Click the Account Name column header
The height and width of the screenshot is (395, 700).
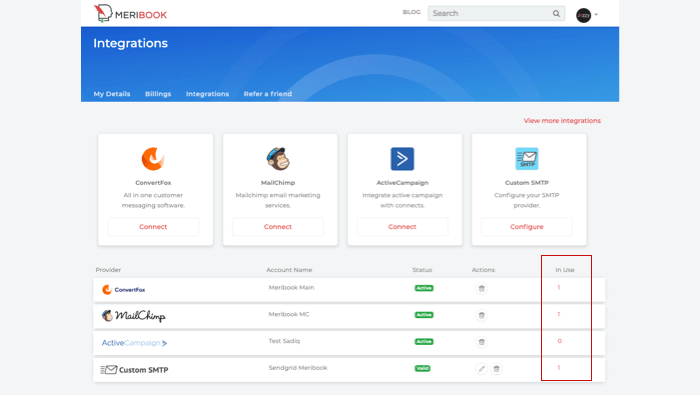pyautogui.click(x=289, y=270)
